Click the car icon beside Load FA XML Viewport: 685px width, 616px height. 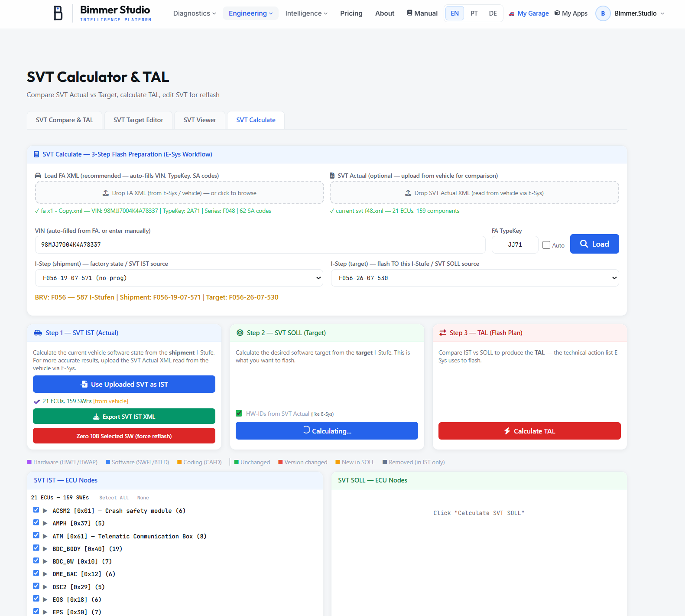coord(38,176)
